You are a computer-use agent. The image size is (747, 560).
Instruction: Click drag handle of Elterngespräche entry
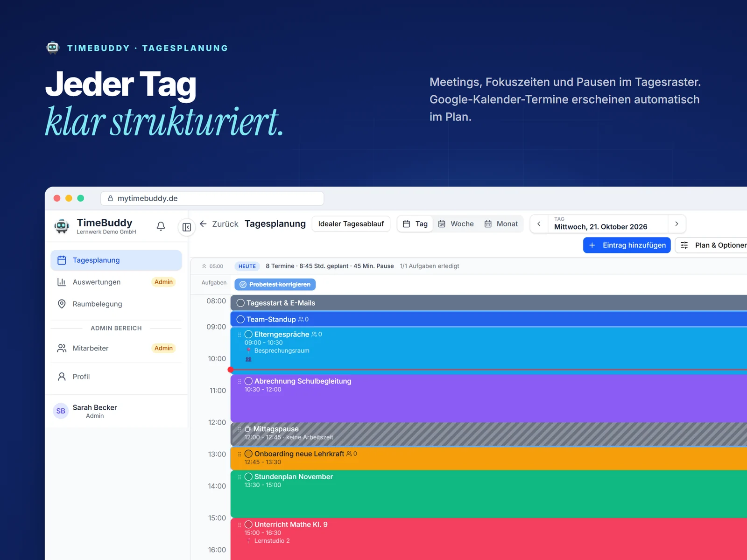[240, 335]
